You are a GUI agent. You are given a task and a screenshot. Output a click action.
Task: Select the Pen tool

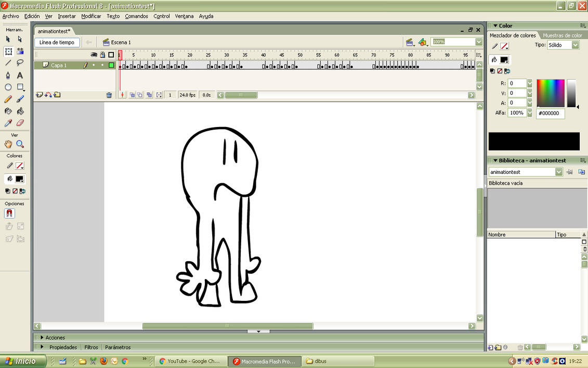tap(8, 75)
